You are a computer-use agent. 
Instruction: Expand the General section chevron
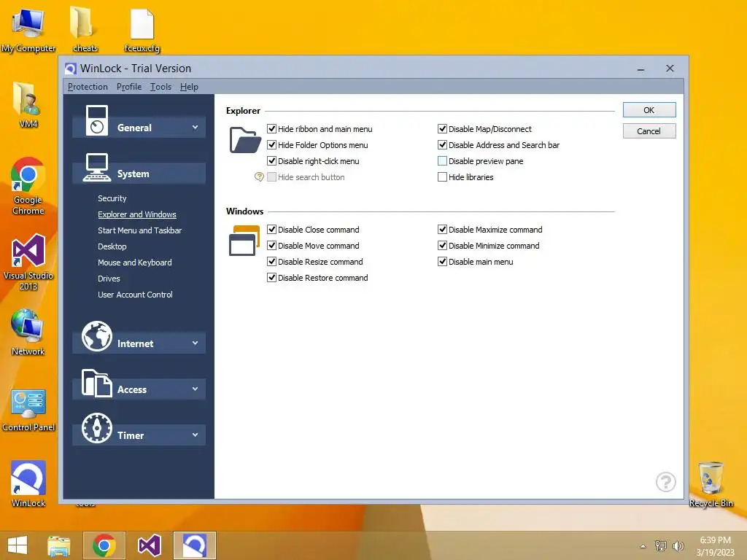[195, 128]
